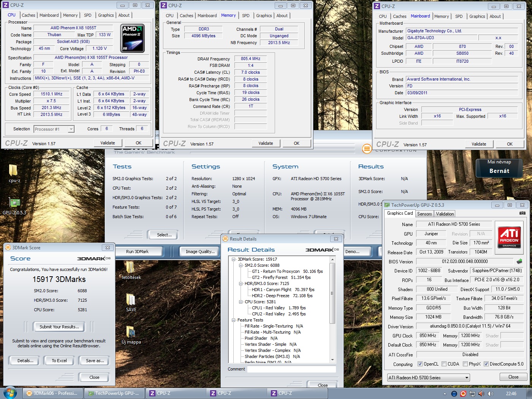Click the Save as... button
The height and width of the screenshot is (399, 532).
pos(95,361)
